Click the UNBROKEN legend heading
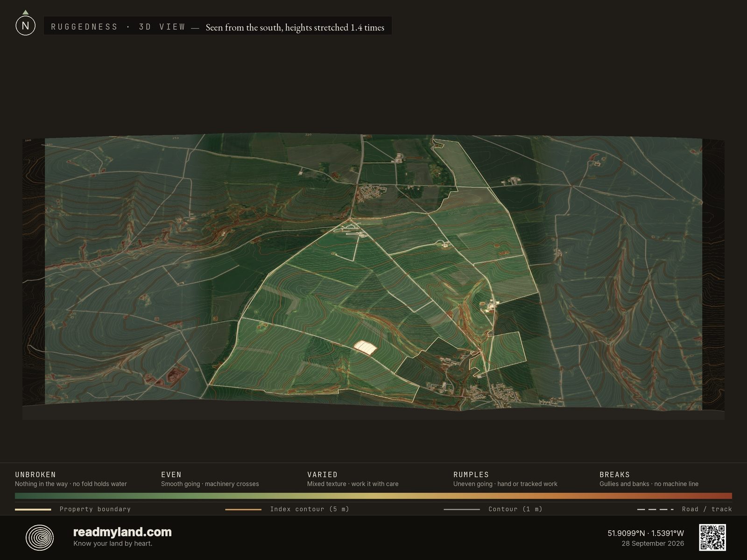This screenshot has height=560, width=747. [x=35, y=475]
